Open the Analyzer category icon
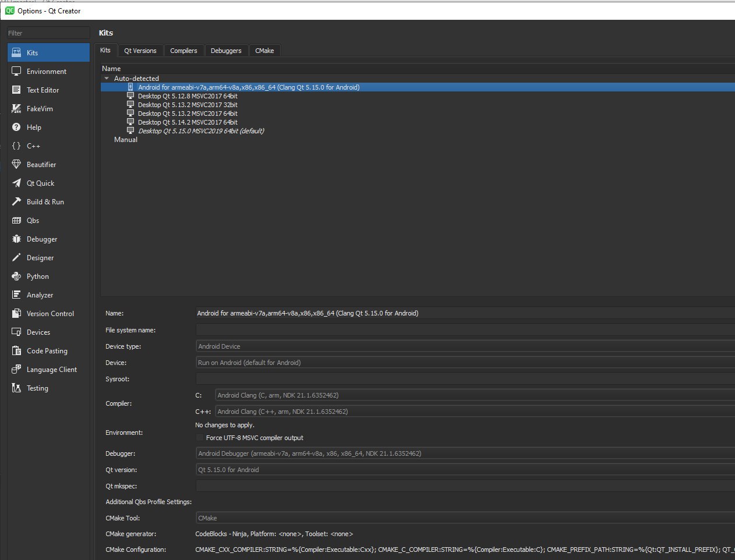This screenshot has width=735, height=560. tap(16, 295)
